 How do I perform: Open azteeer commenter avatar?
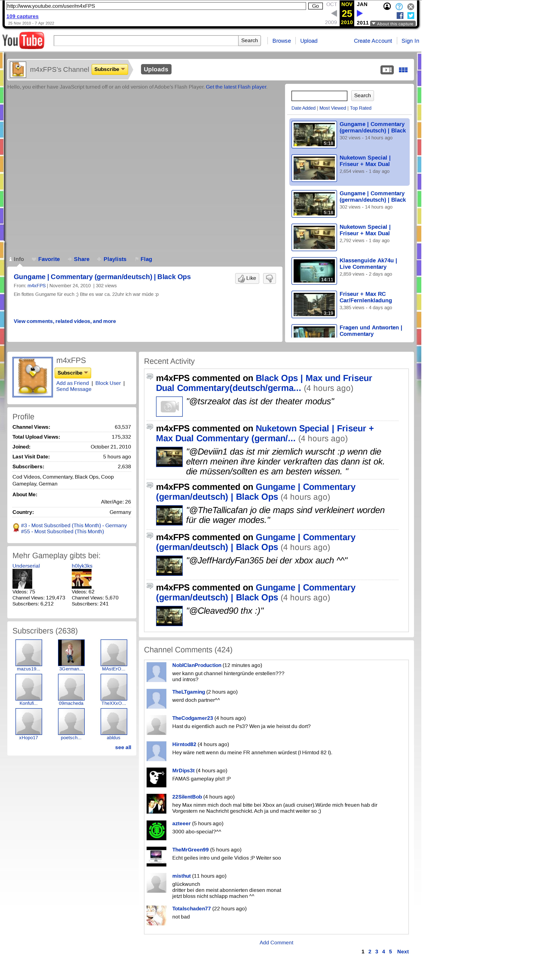pyautogui.click(x=156, y=830)
